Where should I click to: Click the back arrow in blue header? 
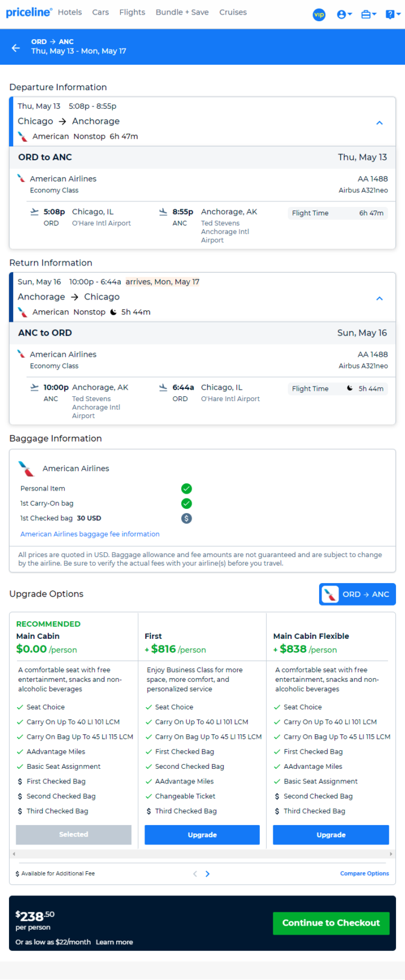(x=16, y=47)
